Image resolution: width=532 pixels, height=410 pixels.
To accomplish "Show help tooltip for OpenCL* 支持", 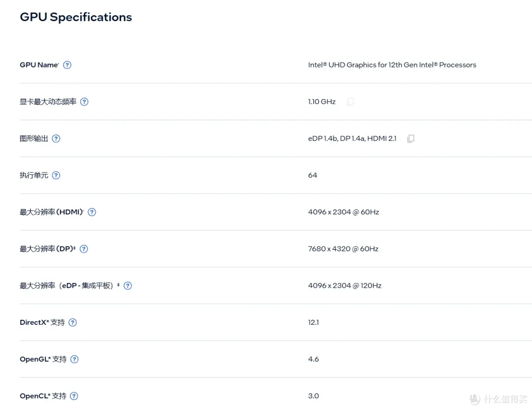I will (x=74, y=396).
